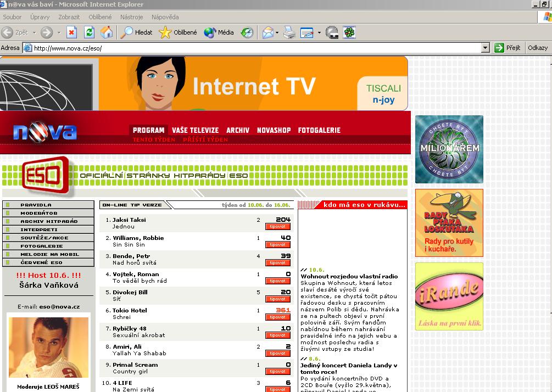Open PRAVIDLA in the ESO sidebar
This screenshot has height=392, width=552.
(x=48, y=205)
